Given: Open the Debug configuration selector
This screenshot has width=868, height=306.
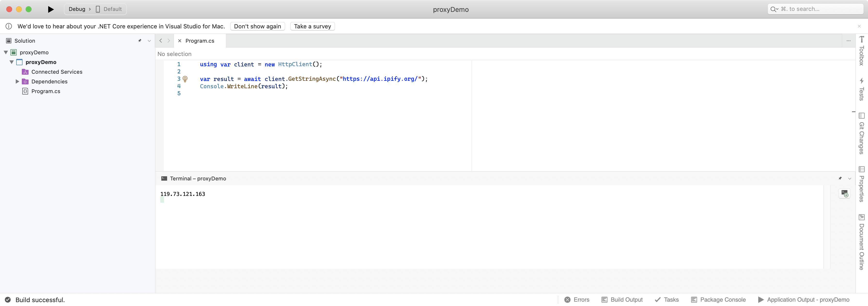Looking at the screenshot, I should 77,9.
